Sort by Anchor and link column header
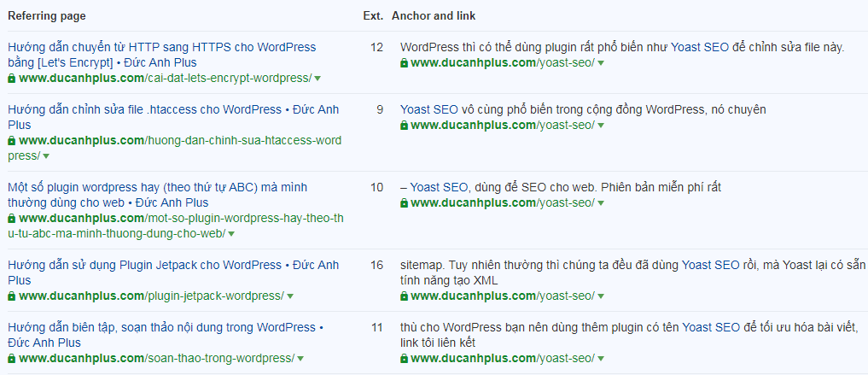The height and width of the screenshot is (375, 868). click(x=434, y=16)
